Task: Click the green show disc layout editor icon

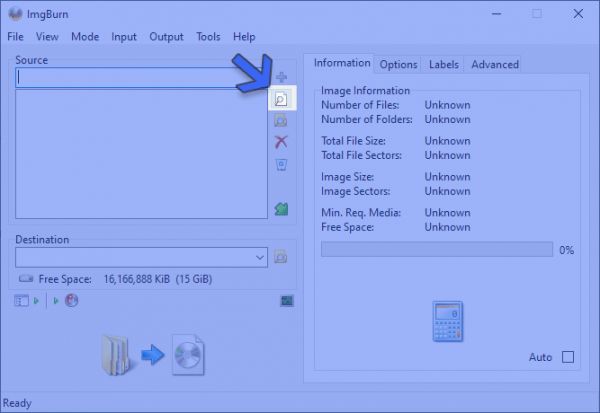Action: click(281, 209)
